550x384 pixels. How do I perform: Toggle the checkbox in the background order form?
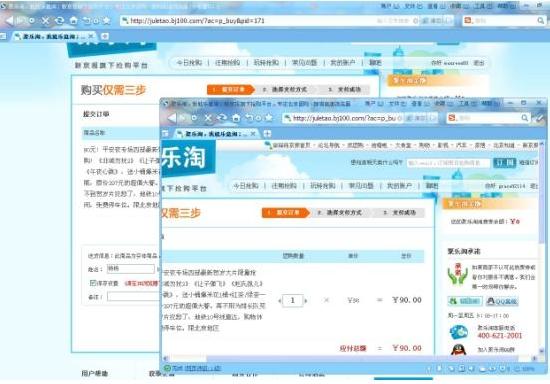[x=93, y=283]
